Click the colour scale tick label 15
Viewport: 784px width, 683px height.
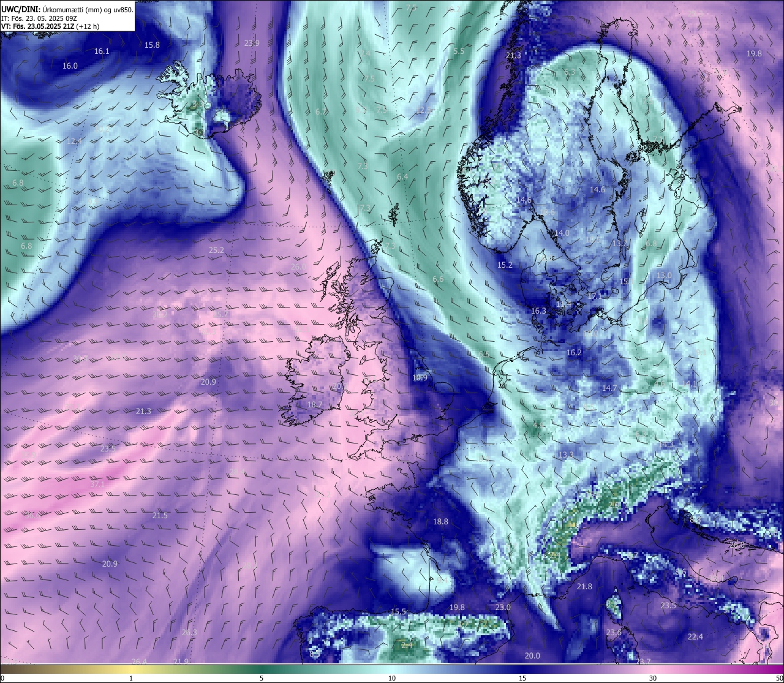522,678
